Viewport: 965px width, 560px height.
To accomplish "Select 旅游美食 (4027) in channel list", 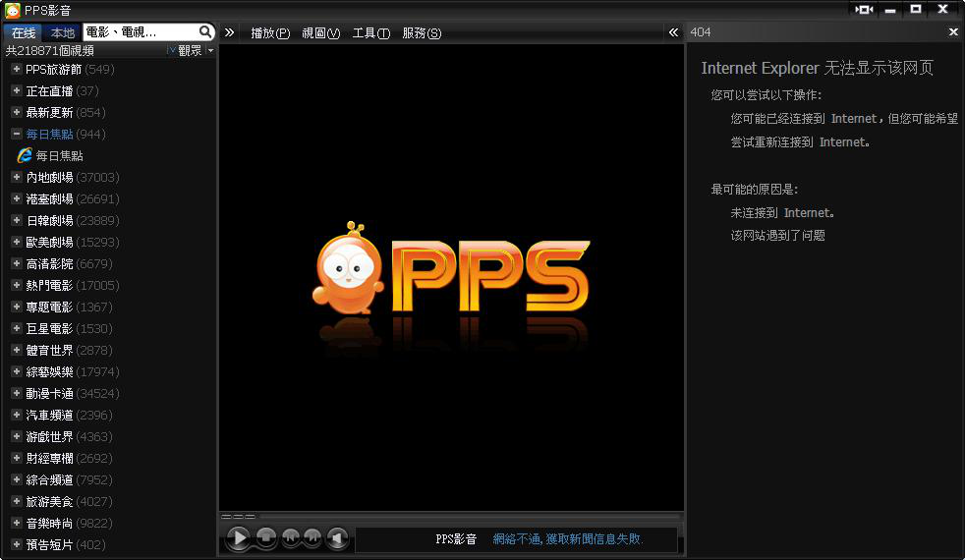I will coord(69,501).
